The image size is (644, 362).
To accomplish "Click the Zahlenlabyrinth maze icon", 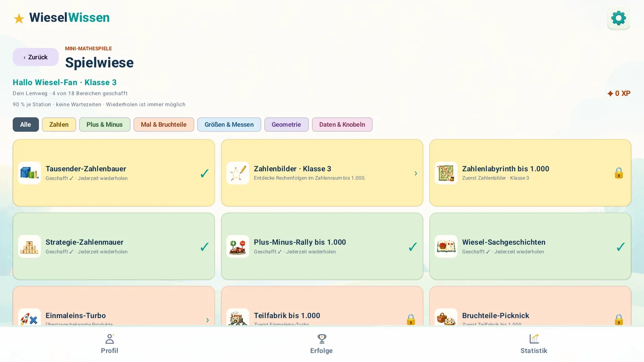I will pos(446,173).
